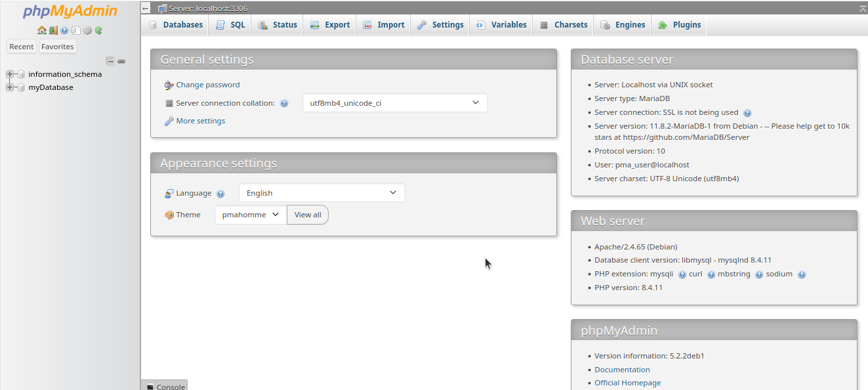Click the help icon beside Server connection collation

(284, 104)
